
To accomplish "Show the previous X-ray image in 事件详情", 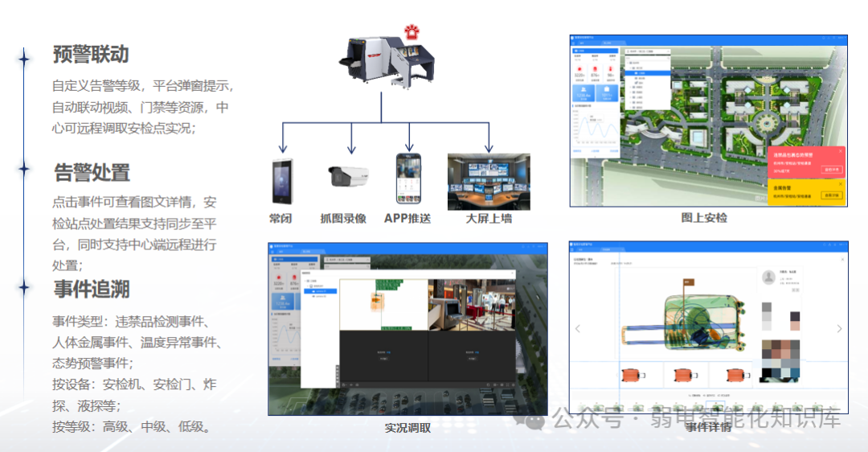I will (577, 328).
